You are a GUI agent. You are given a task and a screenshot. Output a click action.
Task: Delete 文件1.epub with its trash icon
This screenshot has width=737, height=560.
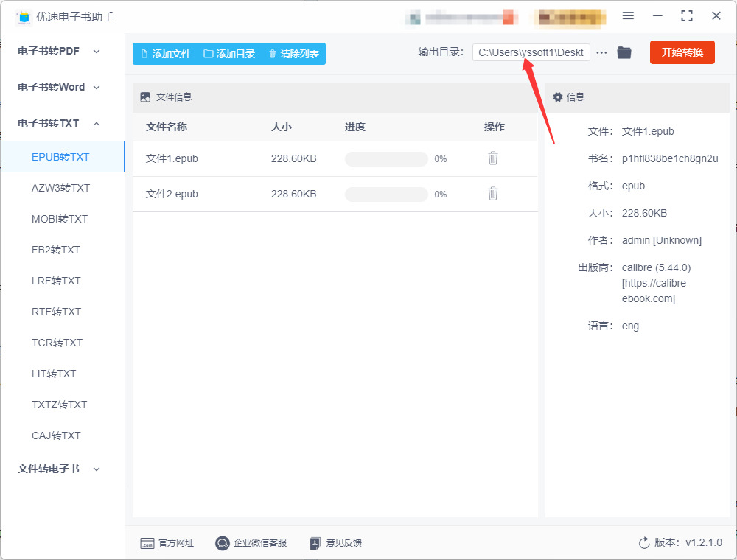[x=492, y=158]
